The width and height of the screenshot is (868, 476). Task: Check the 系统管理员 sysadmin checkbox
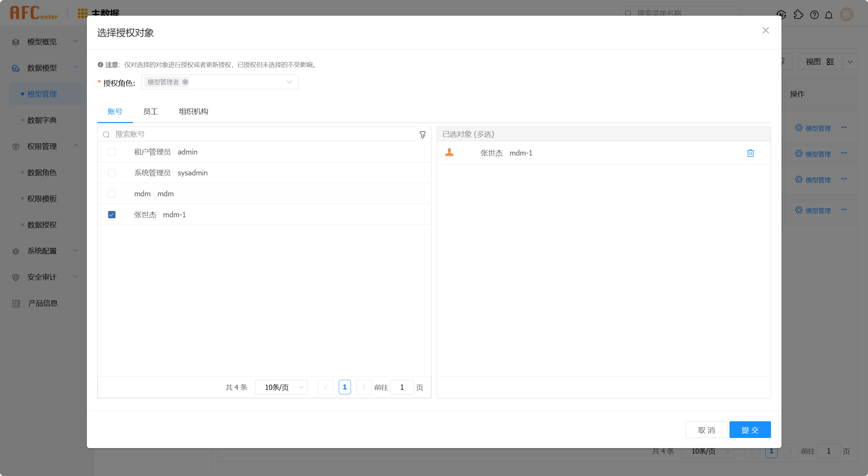click(112, 173)
